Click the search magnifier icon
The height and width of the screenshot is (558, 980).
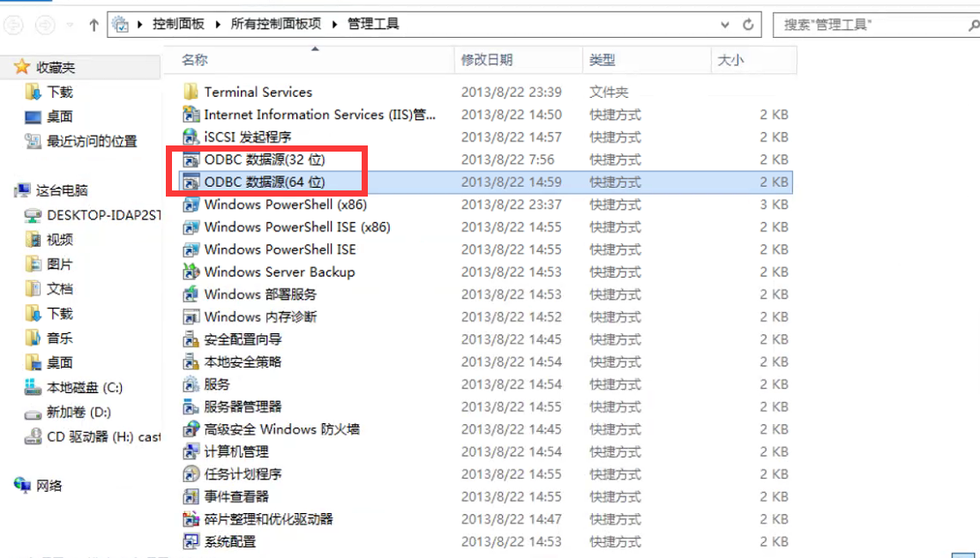[973, 25]
